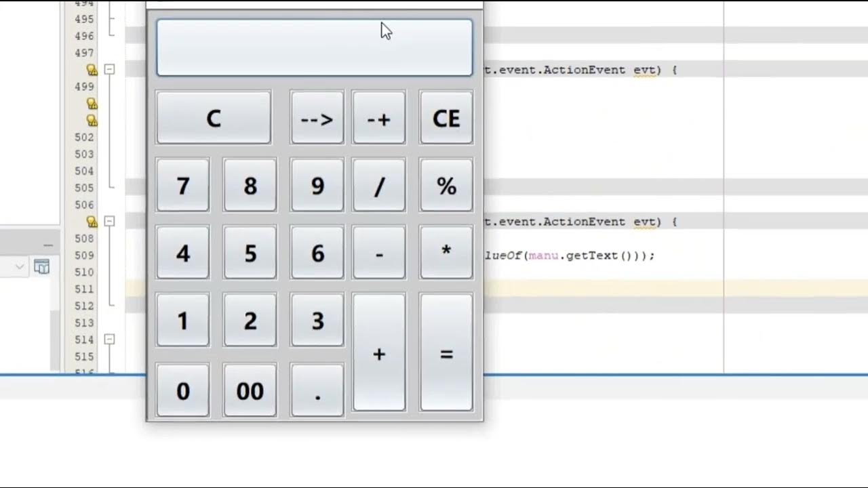
Task: Click digit 6 on the calculator
Action: point(317,252)
